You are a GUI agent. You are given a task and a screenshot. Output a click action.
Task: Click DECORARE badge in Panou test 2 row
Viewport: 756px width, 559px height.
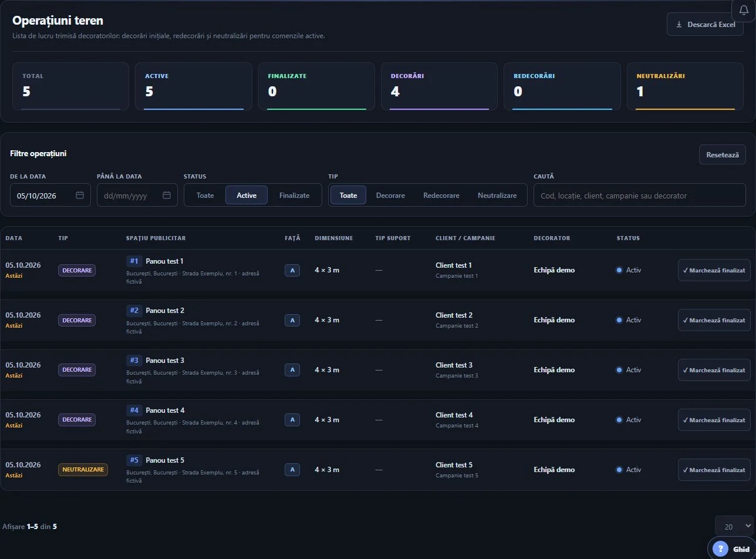[x=77, y=320]
